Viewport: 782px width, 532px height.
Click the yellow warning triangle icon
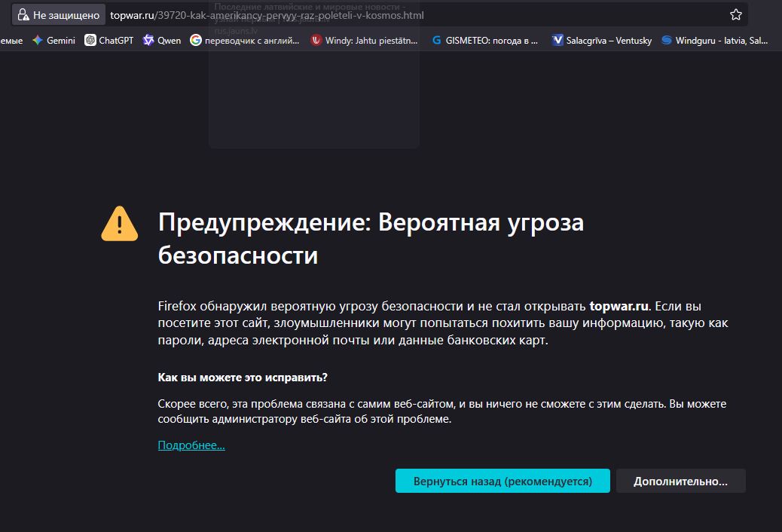pyautogui.click(x=120, y=224)
